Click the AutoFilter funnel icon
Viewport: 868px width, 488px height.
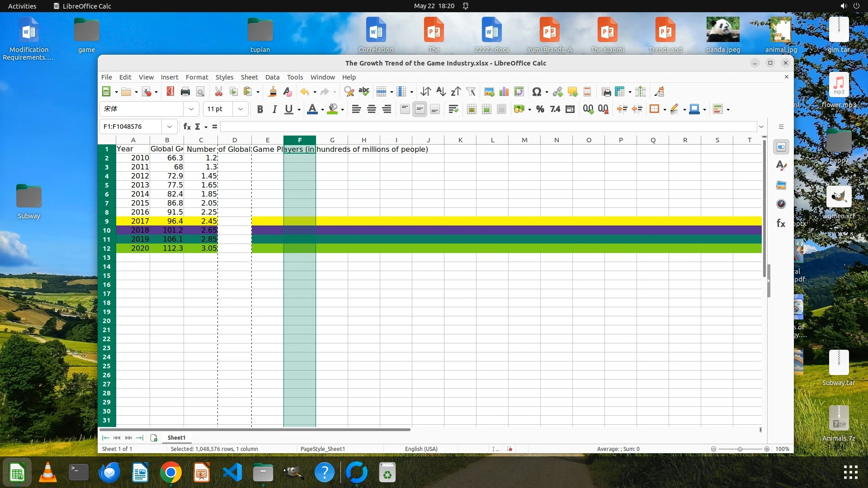[x=471, y=92]
